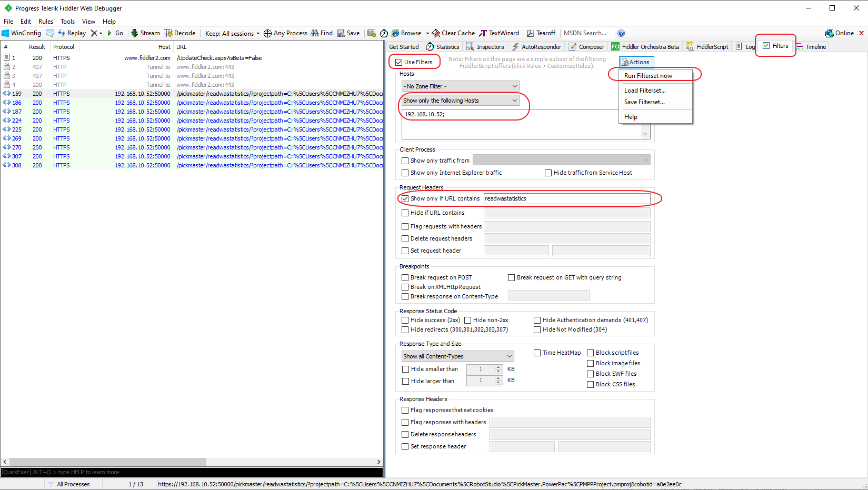Select session 159 in the list
This screenshot has width=868, height=490.
[192, 94]
